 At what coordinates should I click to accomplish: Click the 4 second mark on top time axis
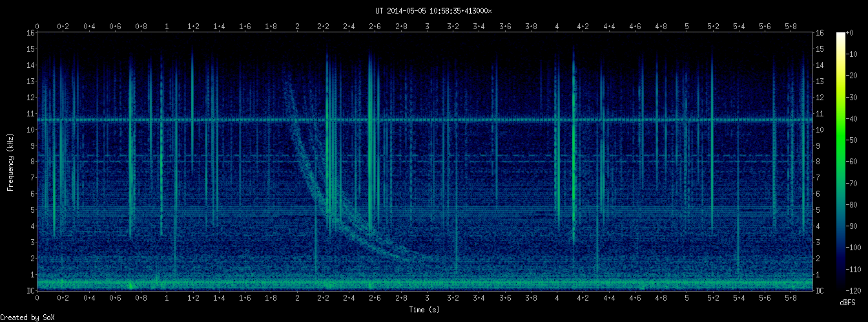point(557,27)
